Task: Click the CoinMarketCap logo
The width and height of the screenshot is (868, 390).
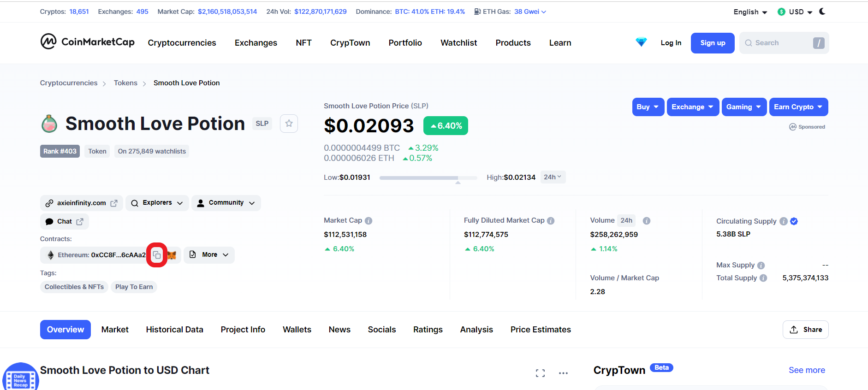Action: pos(87,42)
